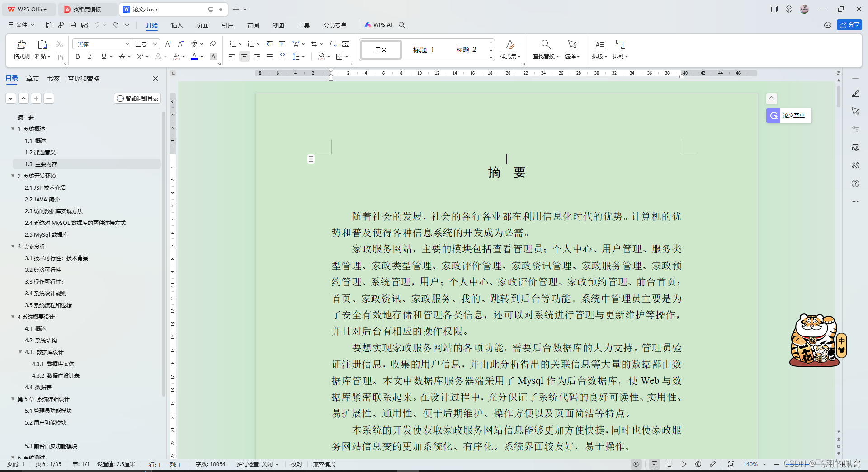This screenshot has height=472, width=868.
Task: Open the search magnifier next to WPS AI
Action: point(402,25)
